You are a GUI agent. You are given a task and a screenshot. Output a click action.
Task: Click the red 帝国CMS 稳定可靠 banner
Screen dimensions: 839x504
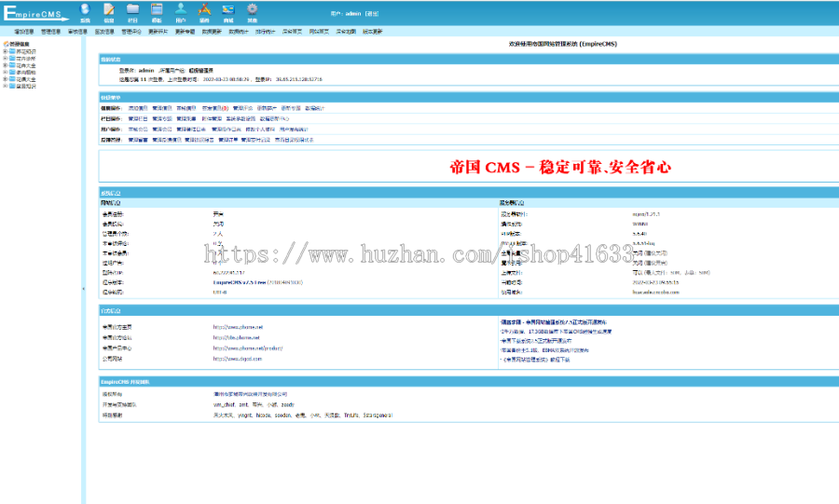click(560, 168)
